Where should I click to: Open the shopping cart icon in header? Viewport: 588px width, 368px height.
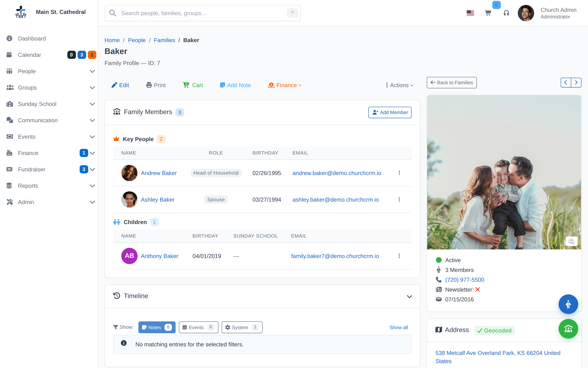click(x=488, y=13)
